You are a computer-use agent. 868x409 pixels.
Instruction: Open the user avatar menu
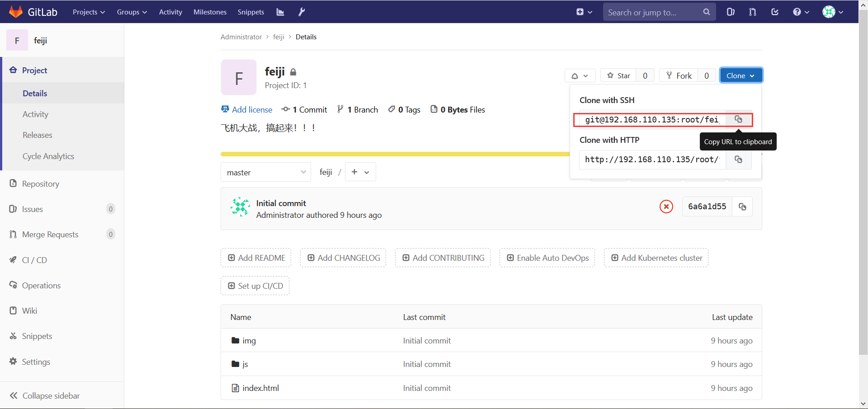point(833,12)
